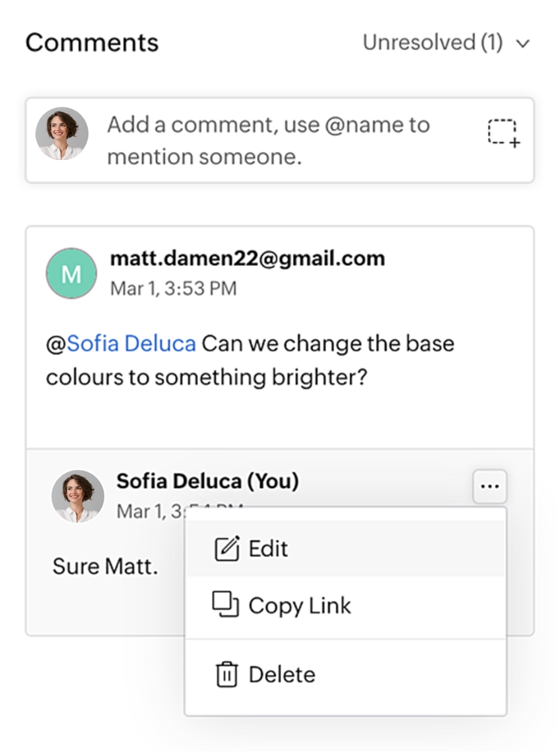
Task: Click the Sofia Deluca (You) name
Action: coord(207,481)
